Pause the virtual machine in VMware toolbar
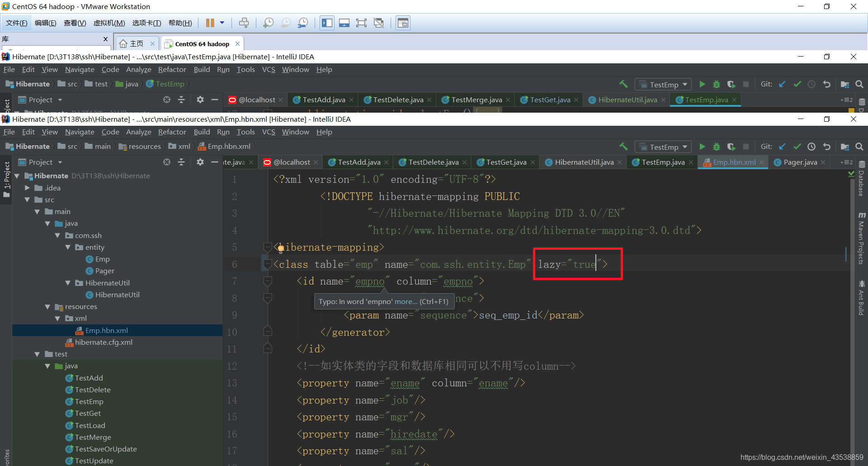This screenshot has width=868, height=466. (x=210, y=23)
